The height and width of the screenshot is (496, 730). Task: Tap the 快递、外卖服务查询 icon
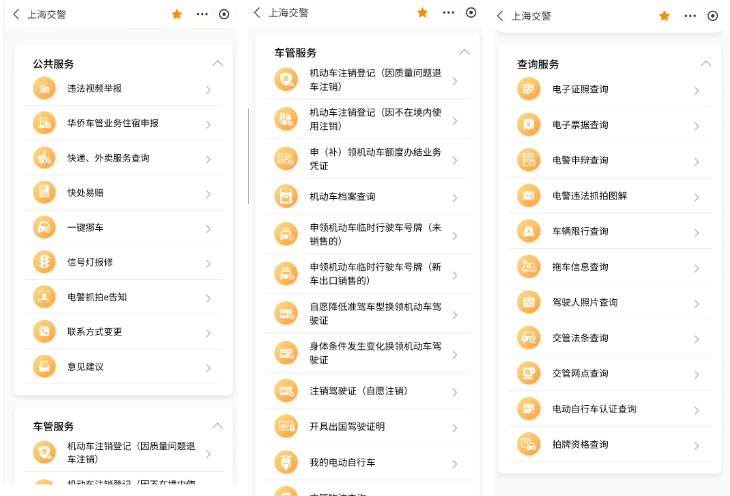[44, 158]
